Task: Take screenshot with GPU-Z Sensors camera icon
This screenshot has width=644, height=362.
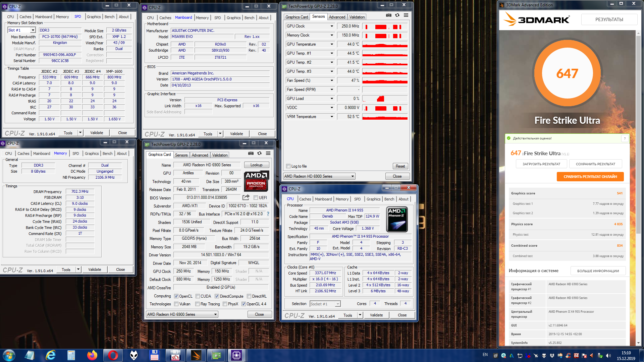Action: coord(388,15)
